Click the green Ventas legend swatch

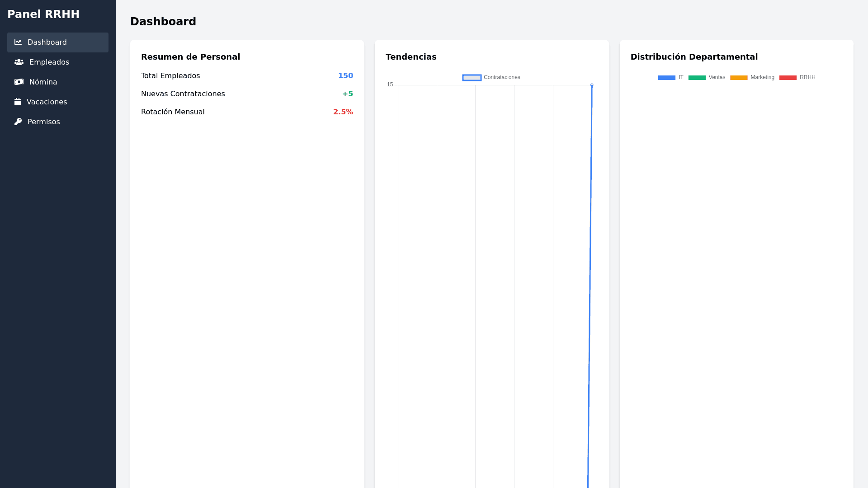click(697, 78)
